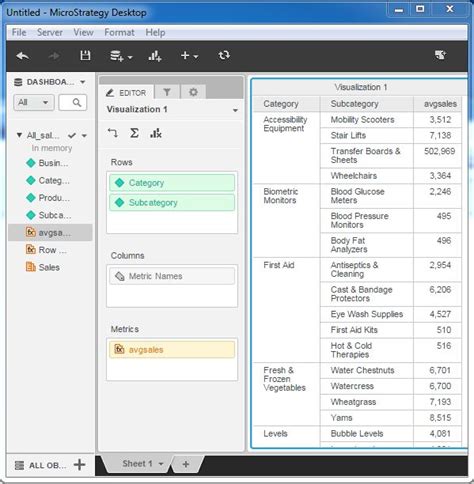474x484 pixels.
Task: Refresh data using the refresh icon
Action: [224, 55]
